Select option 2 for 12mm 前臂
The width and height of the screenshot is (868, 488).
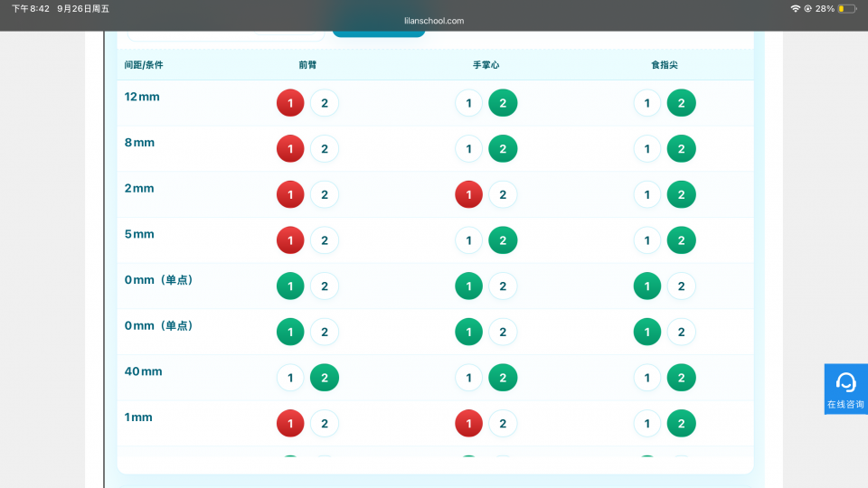click(x=325, y=103)
